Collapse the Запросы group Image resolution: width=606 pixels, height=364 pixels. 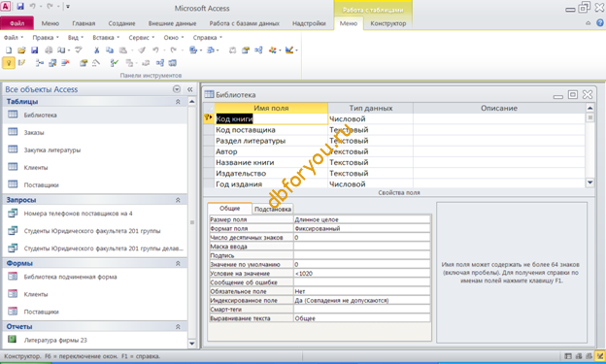point(178,200)
